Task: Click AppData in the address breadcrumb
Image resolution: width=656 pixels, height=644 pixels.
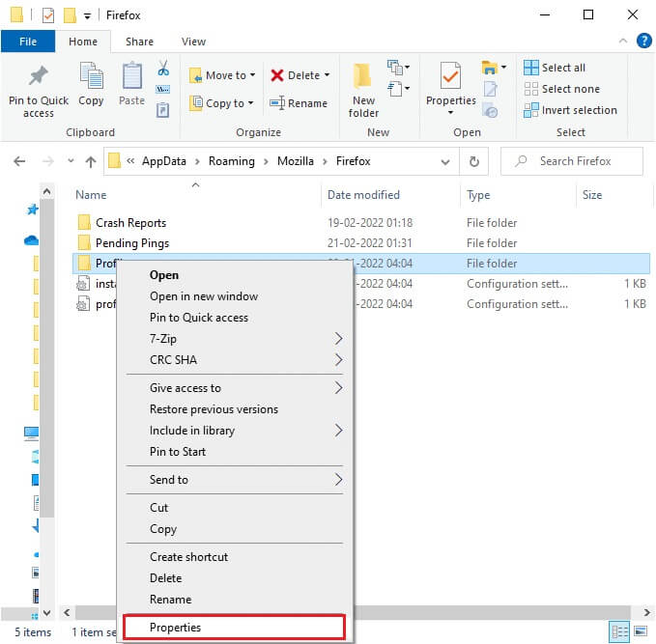Action: click(163, 161)
